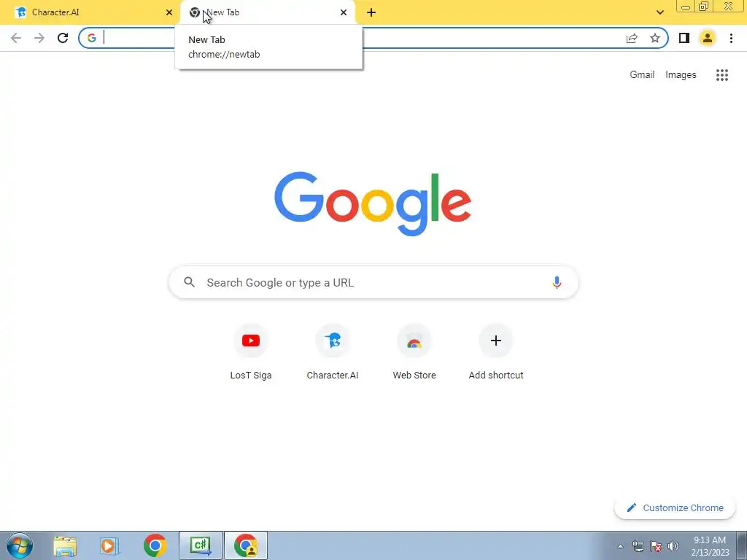Open Action Center flag icon
The height and width of the screenshot is (560, 747).
(656, 546)
